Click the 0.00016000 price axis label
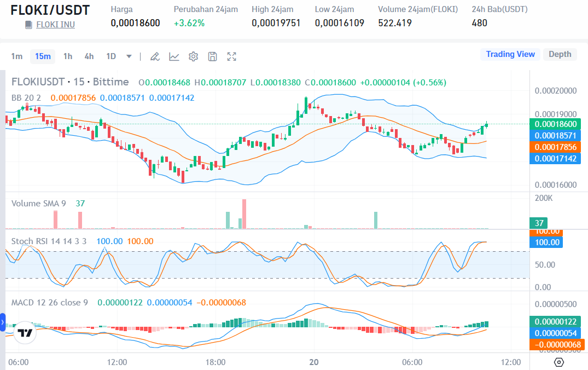588x370 pixels. (556, 184)
